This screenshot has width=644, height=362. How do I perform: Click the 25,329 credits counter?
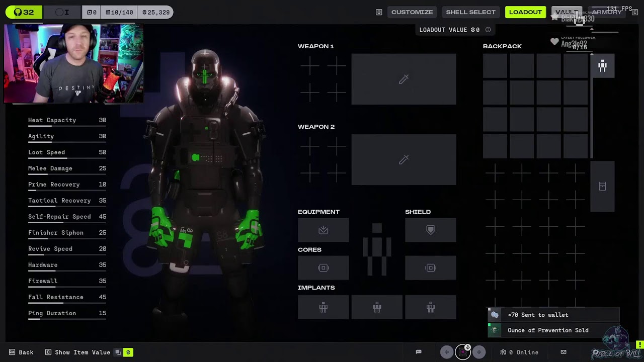(x=156, y=12)
